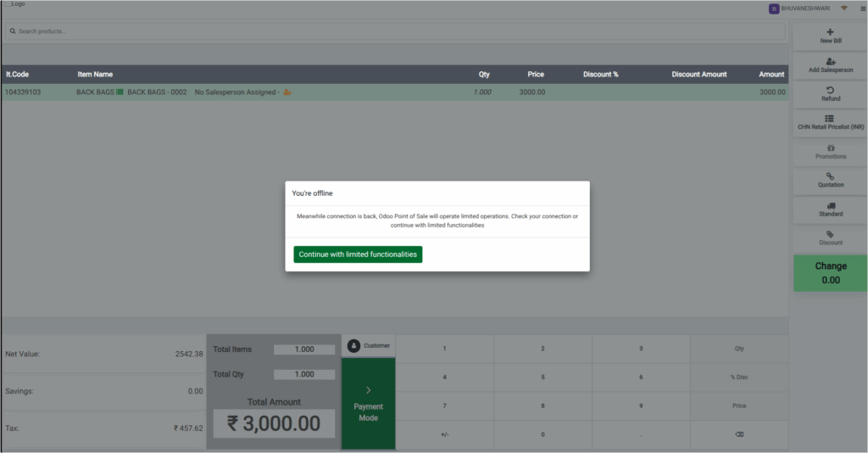The height and width of the screenshot is (453, 868).
Task: Click the It.Code column header
Action: pos(17,74)
